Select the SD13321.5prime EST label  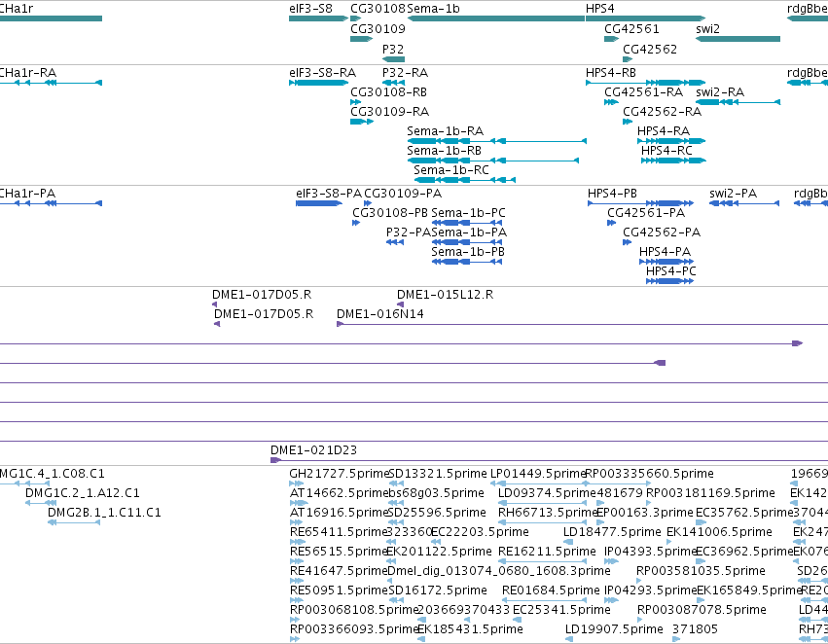[x=437, y=474]
